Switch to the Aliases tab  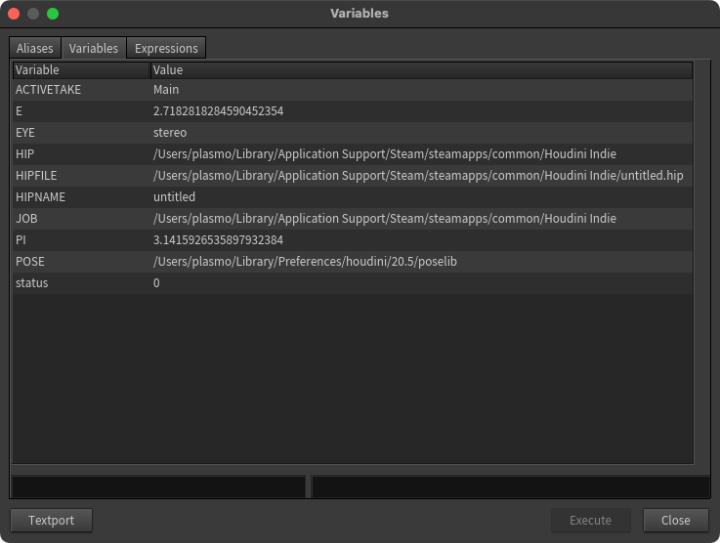pyautogui.click(x=35, y=48)
